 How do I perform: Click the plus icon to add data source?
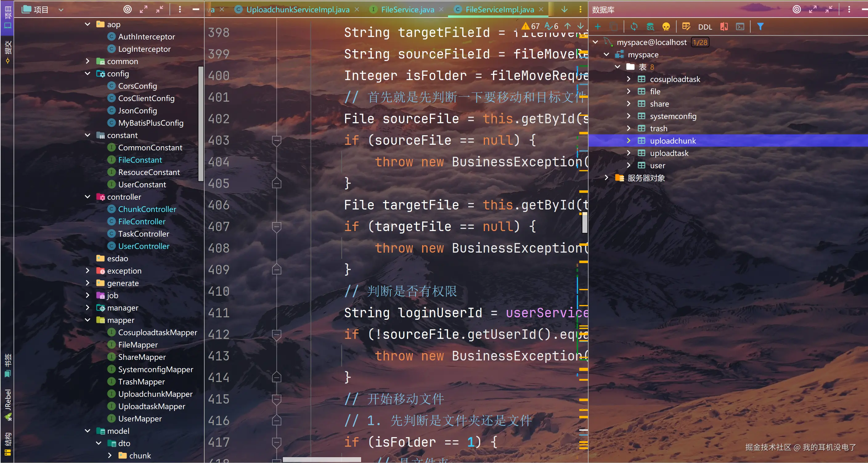coord(598,26)
